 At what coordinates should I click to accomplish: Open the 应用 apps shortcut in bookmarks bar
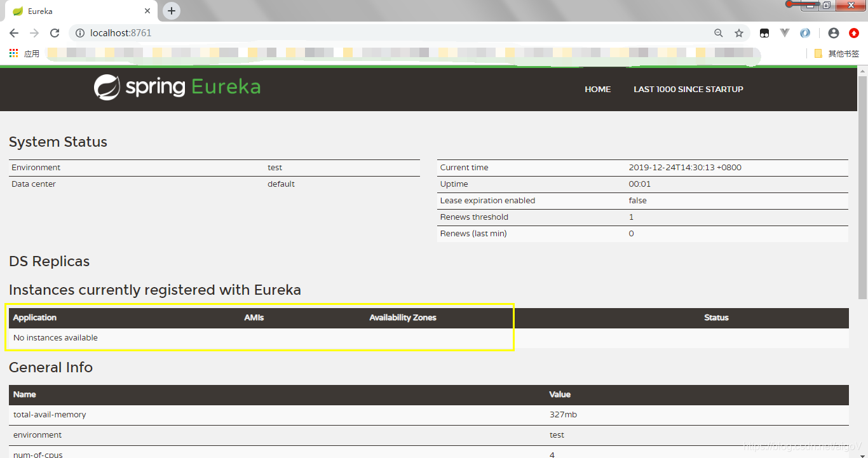pyautogui.click(x=24, y=53)
